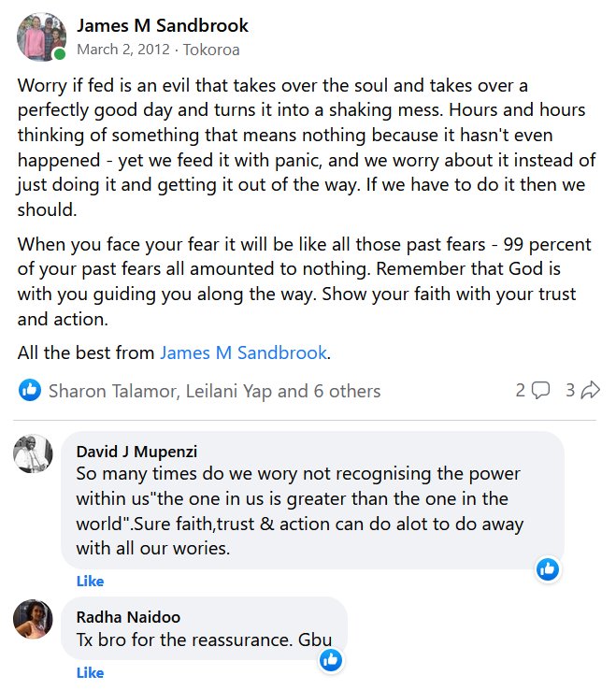Show people who reacted: Sharon Talamor and others

click(x=214, y=391)
